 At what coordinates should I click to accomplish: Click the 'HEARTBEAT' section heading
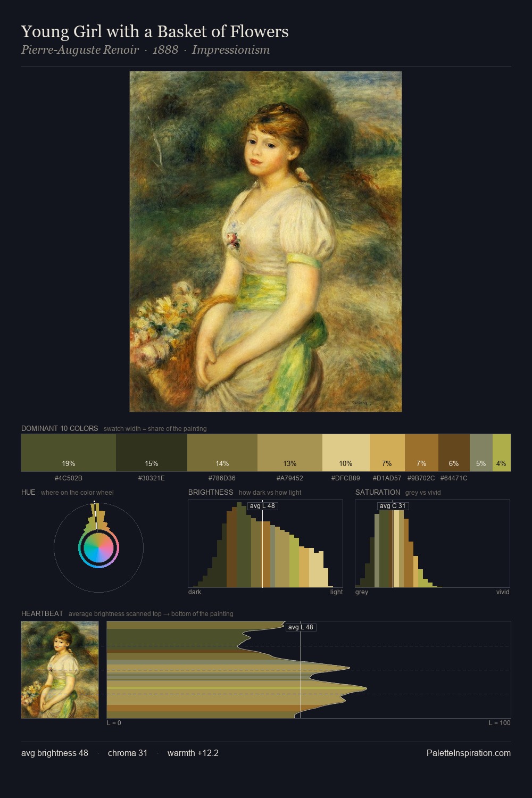click(42, 613)
